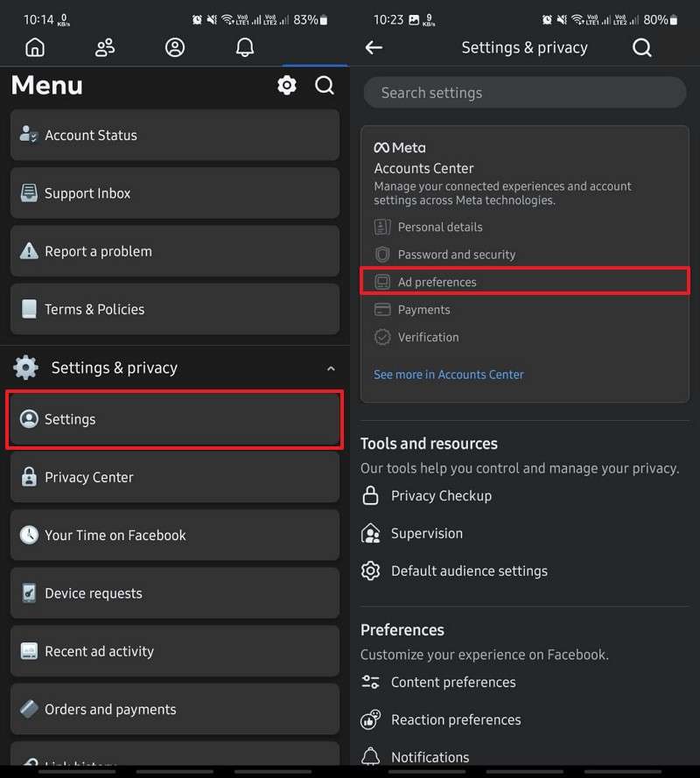Tap the Ad preferences monitor icon
The height and width of the screenshot is (778, 700).
point(382,282)
